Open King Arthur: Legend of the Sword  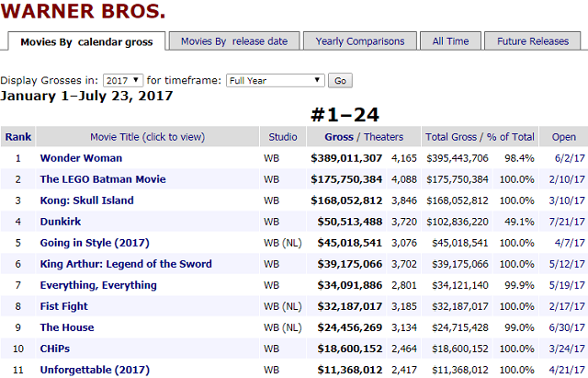pyautogui.click(x=126, y=264)
